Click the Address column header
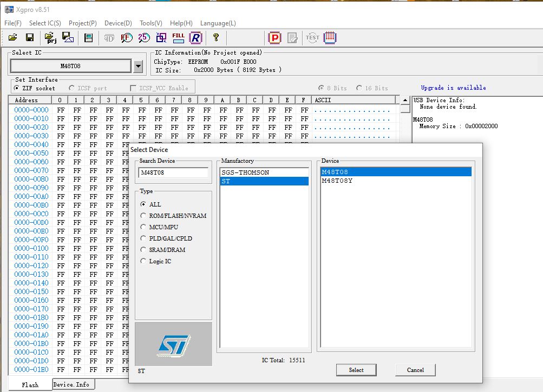 click(x=30, y=100)
